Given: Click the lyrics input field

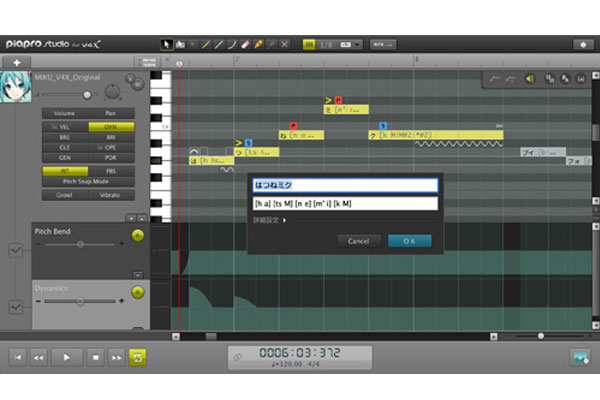Looking at the screenshot, I should click(x=345, y=185).
